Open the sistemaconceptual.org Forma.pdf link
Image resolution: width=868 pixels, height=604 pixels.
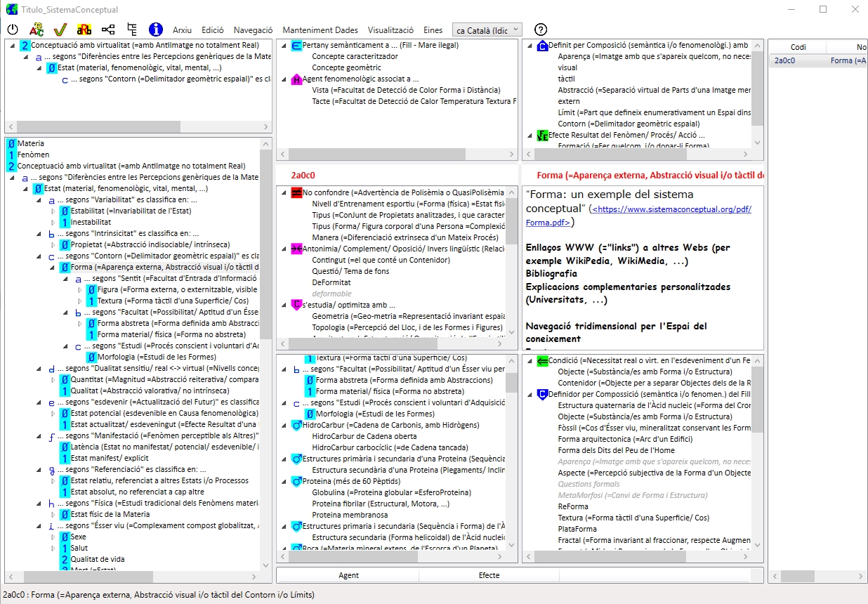click(638, 216)
